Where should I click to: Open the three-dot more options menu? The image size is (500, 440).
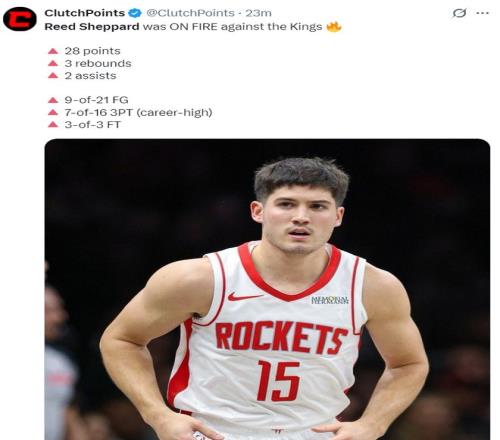(x=482, y=13)
